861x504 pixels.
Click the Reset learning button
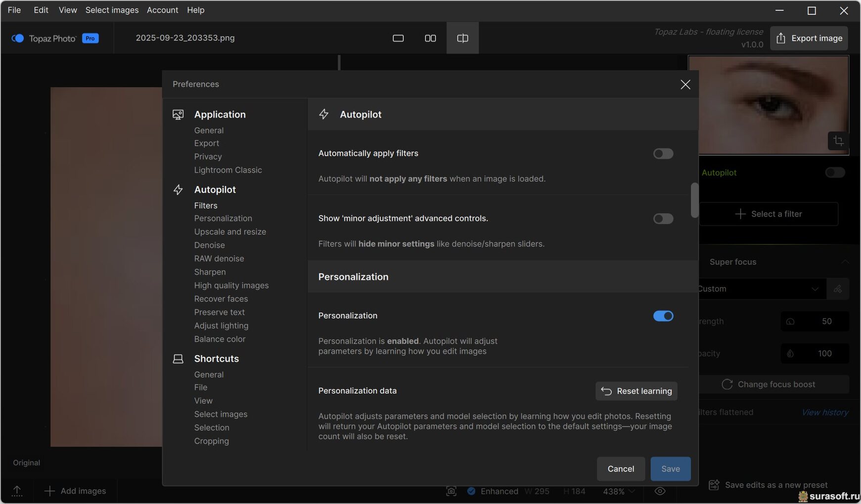[636, 391]
